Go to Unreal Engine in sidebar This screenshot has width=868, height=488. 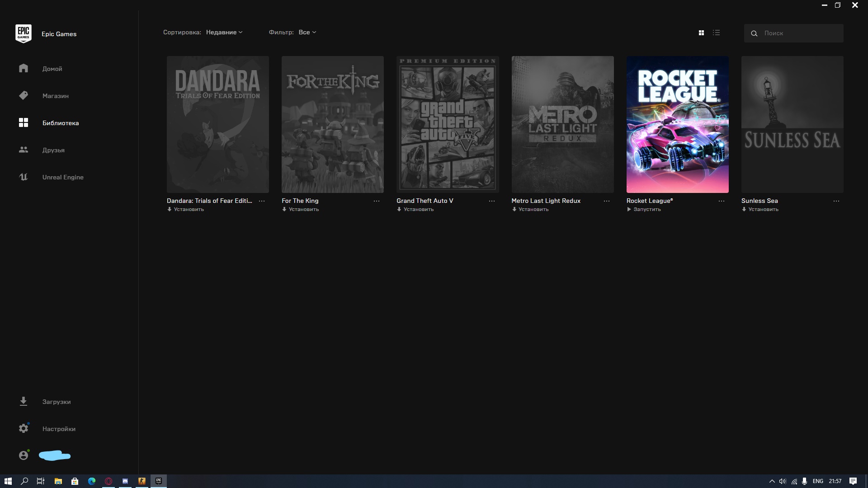pos(63,177)
